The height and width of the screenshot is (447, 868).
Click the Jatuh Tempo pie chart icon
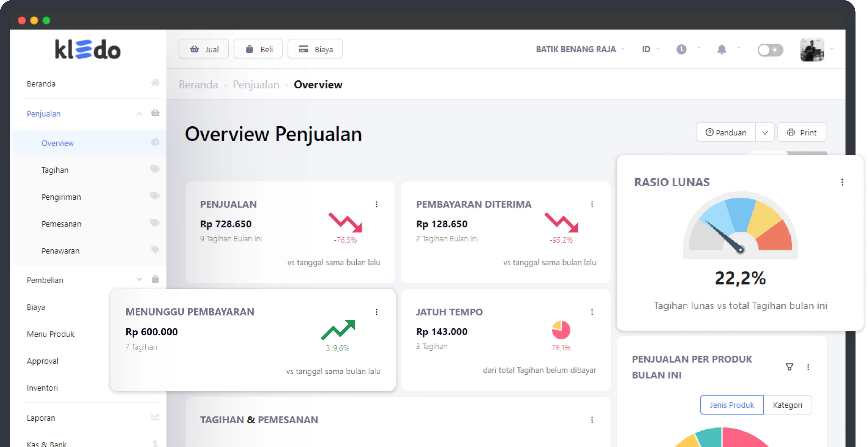pyautogui.click(x=561, y=330)
